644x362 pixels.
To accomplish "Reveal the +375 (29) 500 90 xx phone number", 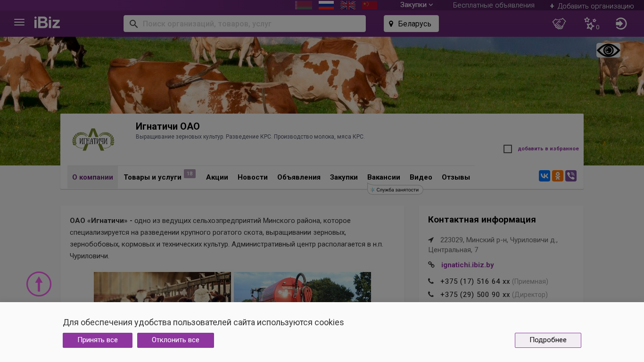I will [475, 295].
